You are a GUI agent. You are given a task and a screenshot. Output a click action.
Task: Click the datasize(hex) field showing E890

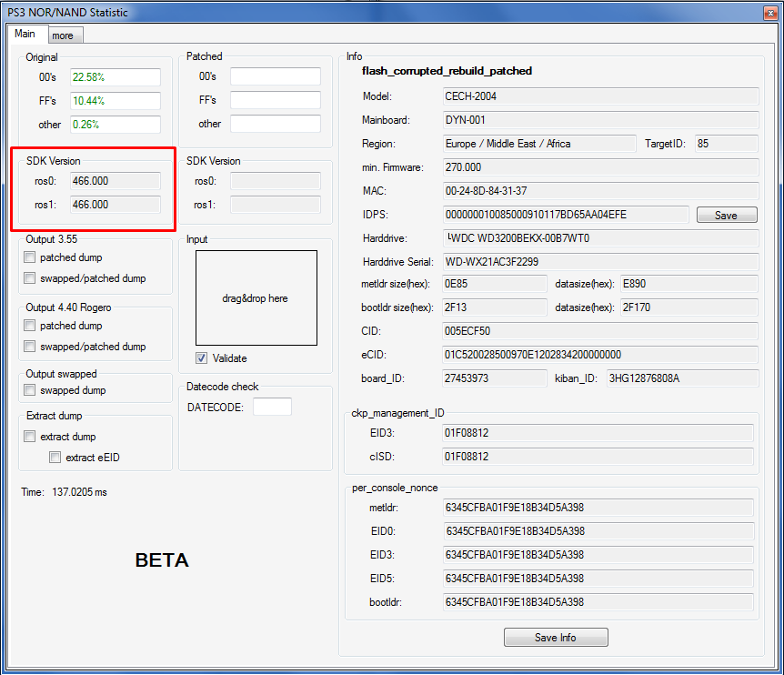[x=689, y=284]
